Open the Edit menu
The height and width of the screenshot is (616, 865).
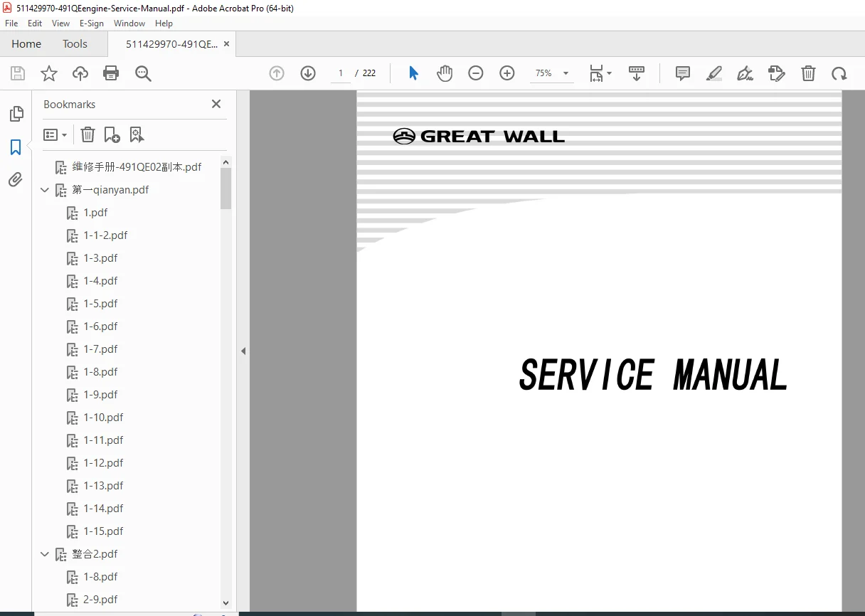[x=35, y=23]
